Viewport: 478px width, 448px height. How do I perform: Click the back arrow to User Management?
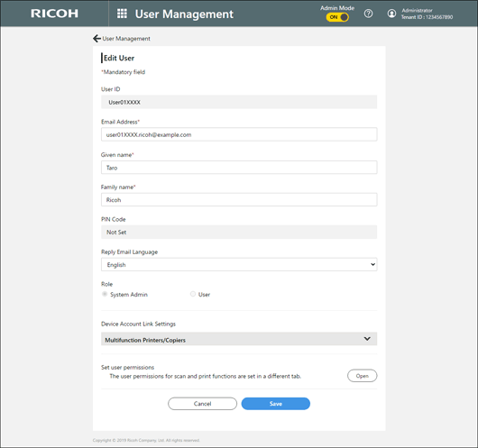pos(97,39)
